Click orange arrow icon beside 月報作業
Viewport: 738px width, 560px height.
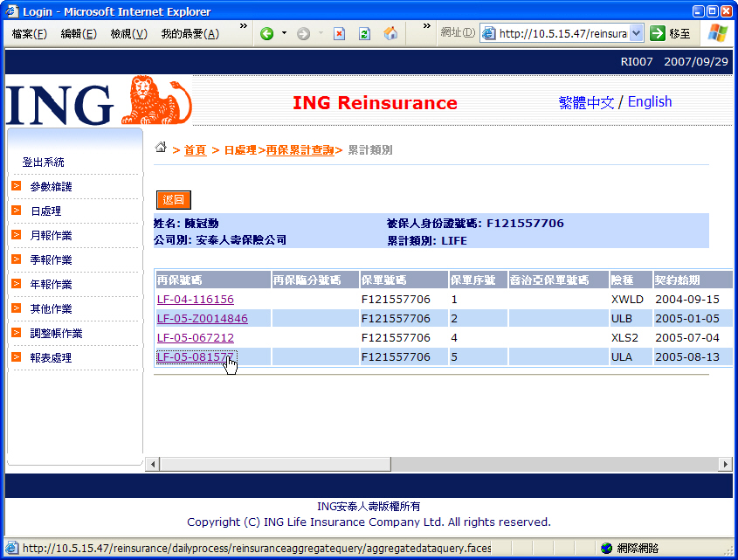(x=17, y=234)
